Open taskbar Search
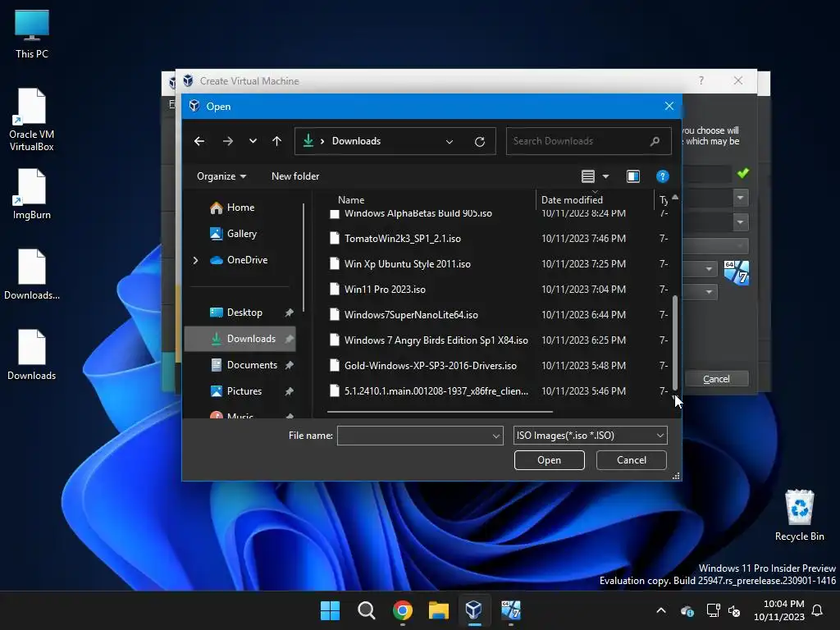Image resolution: width=840 pixels, height=630 pixels. (x=367, y=610)
